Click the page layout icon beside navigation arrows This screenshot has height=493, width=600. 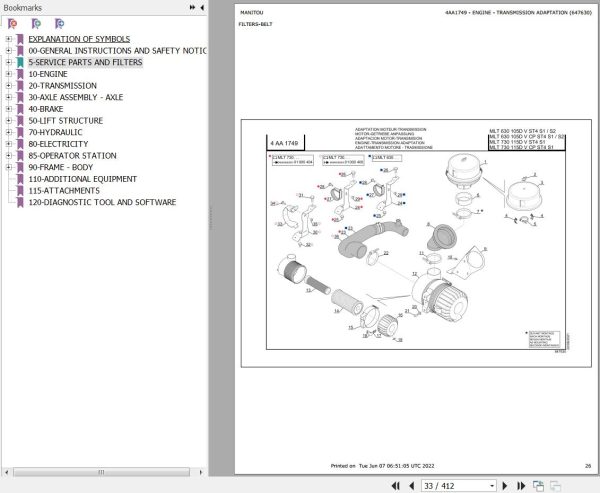tap(538, 486)
